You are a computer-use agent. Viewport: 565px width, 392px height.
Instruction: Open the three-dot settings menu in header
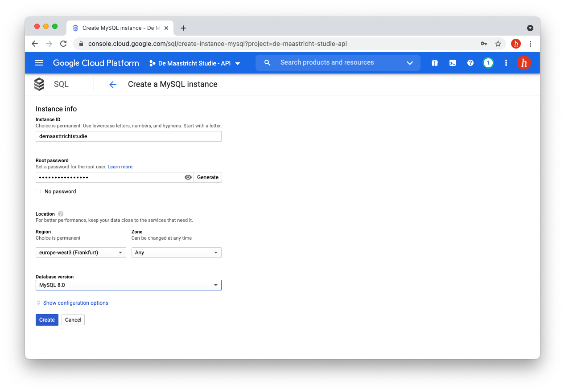(x=506, y=63)
